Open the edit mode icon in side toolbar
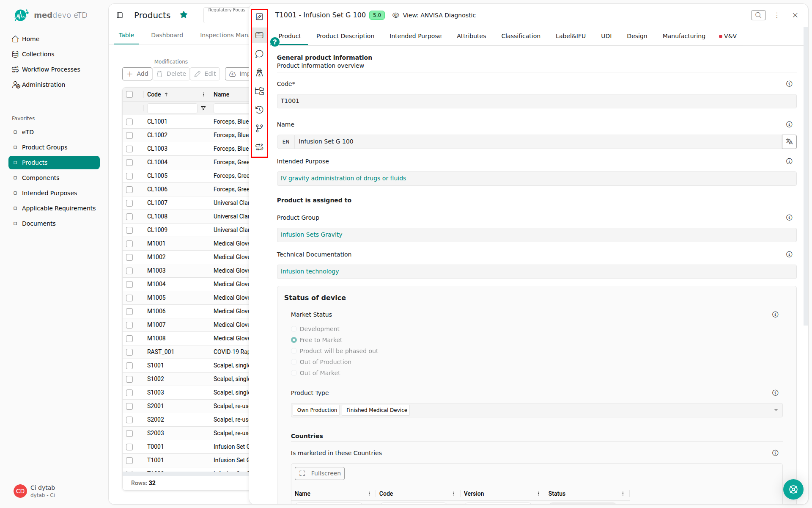The width and height of the screenshot is (812, 508). point(259,17)
